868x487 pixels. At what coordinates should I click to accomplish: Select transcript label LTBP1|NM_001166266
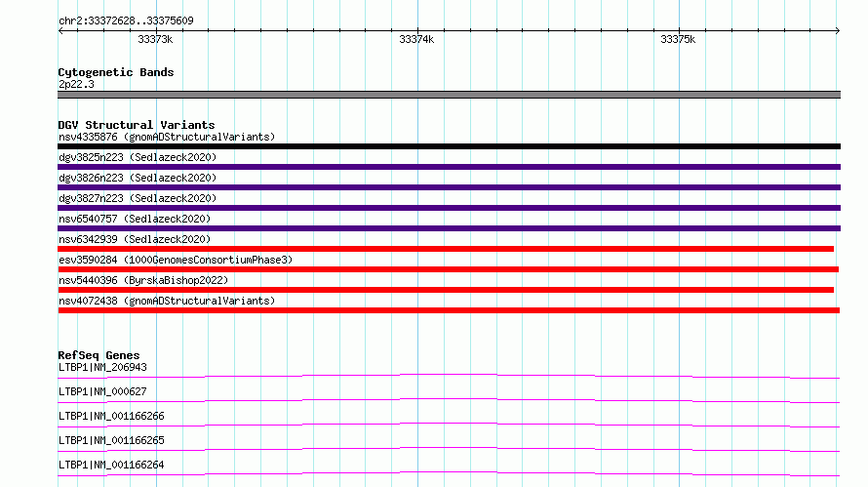coord(111,416)
